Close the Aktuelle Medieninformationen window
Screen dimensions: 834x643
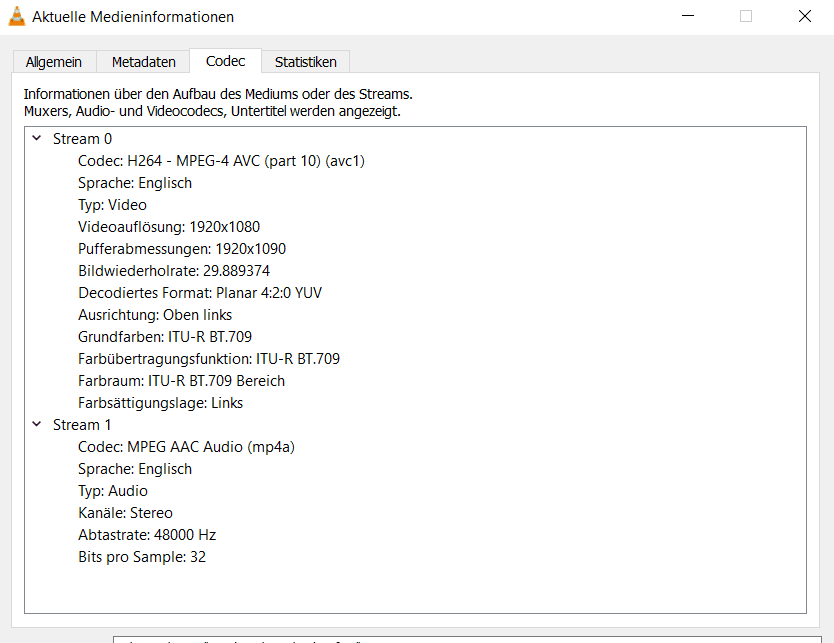coord(805,16)
